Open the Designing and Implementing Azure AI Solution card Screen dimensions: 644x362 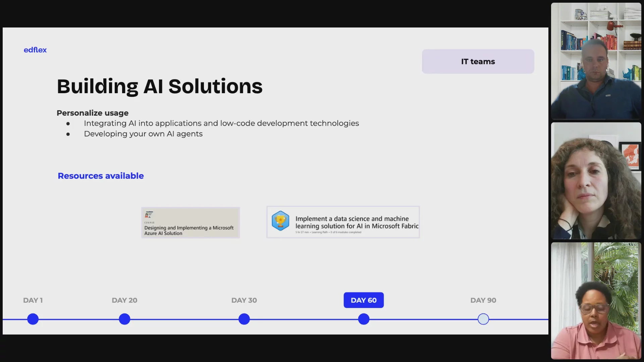pos(191,223)
